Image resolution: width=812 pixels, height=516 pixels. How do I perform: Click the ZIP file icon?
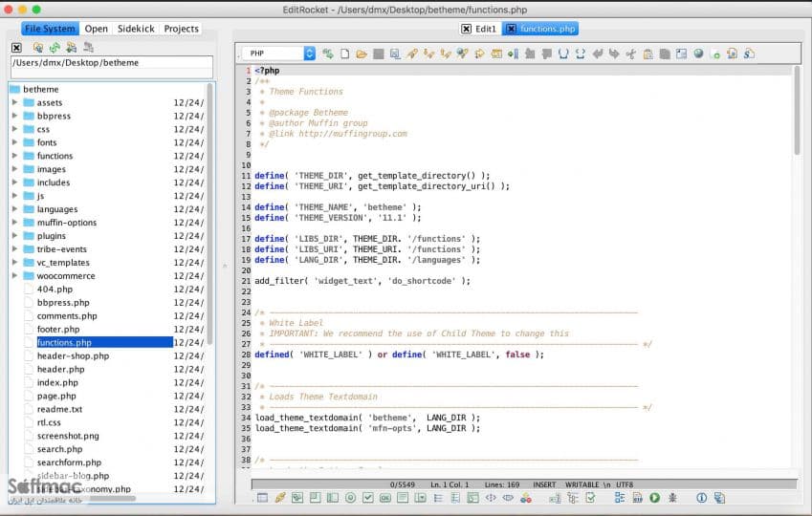click(x=638, y=498)
